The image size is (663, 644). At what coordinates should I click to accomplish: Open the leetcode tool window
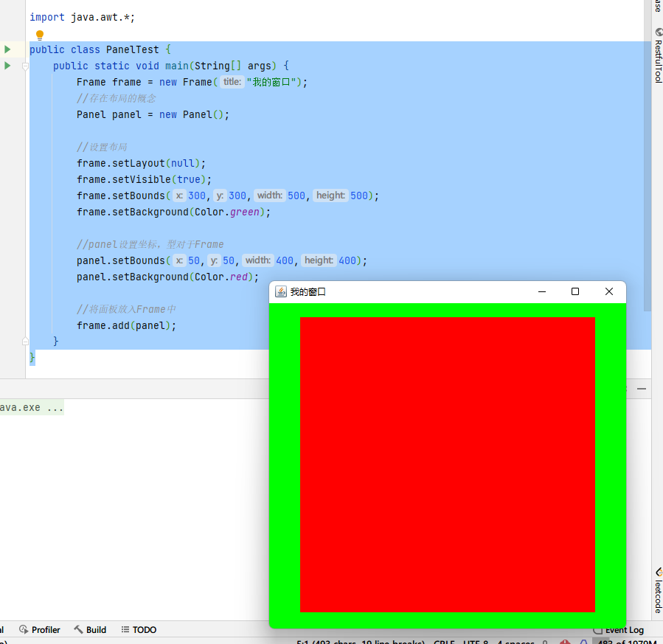[658, 592]
